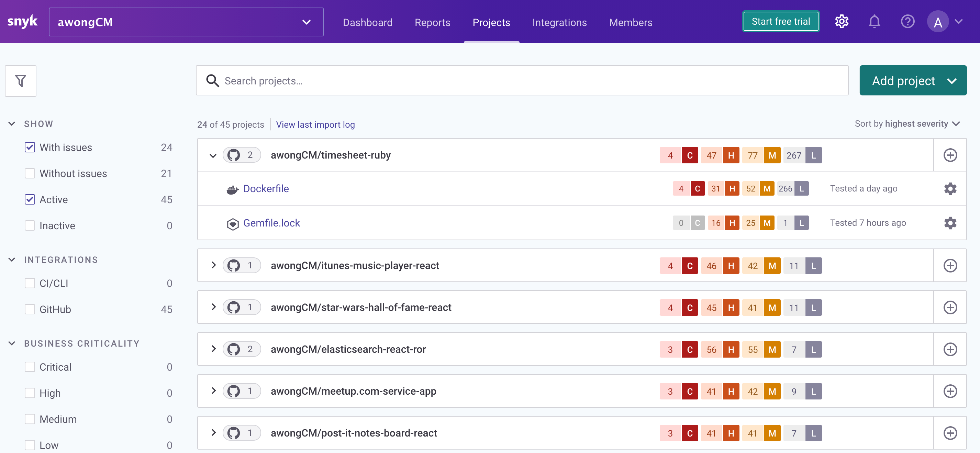Open notifications bell icon

pos(874,22)
